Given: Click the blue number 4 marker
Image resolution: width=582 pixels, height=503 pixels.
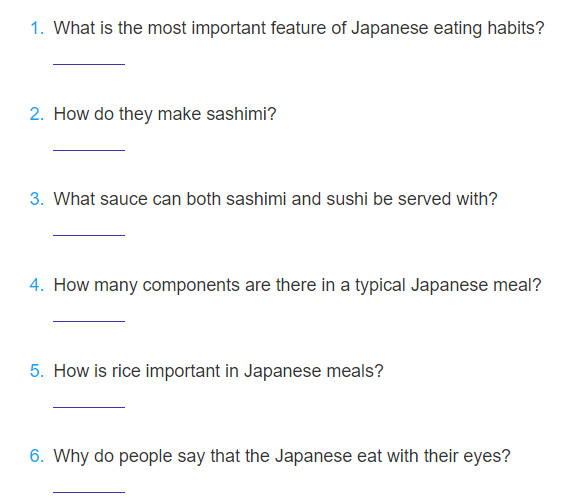Looking at the screenshot, I should 37,285.
